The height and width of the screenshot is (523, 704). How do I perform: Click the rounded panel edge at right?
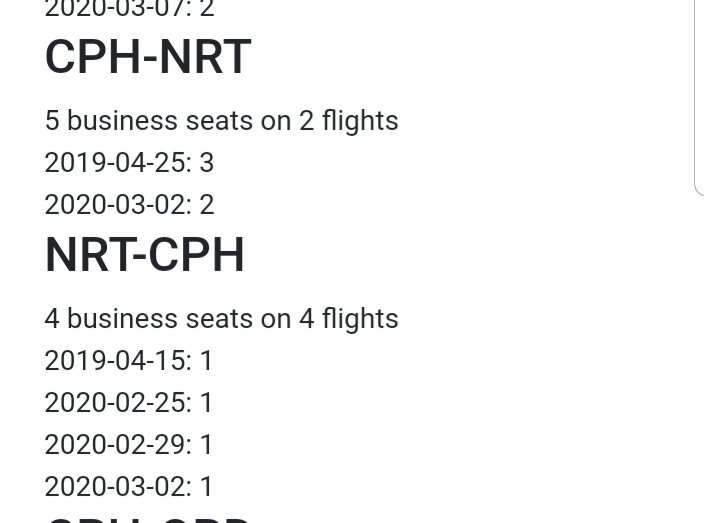[698, 100]
